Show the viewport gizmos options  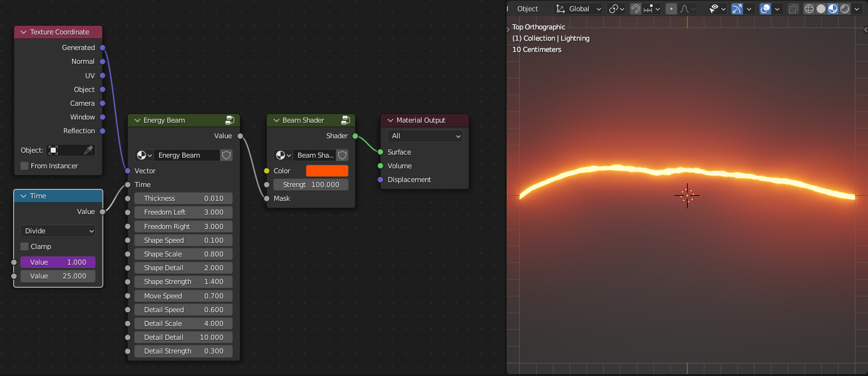click(749, 9)
